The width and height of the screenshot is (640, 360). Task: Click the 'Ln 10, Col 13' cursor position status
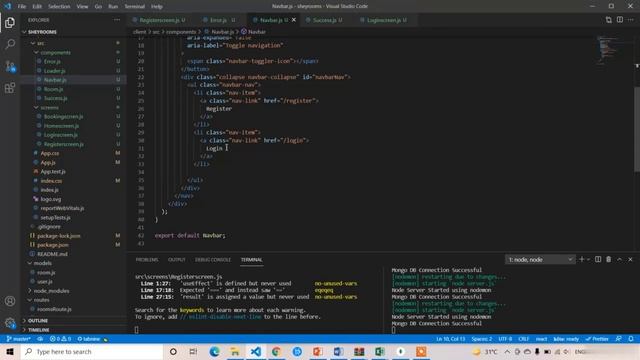451,339
